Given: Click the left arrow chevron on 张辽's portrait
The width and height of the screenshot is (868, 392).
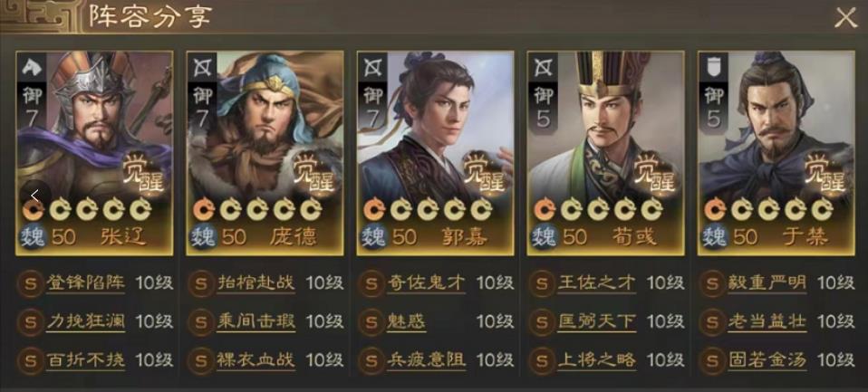Looking at the screenshot, I should coord(34,196).
